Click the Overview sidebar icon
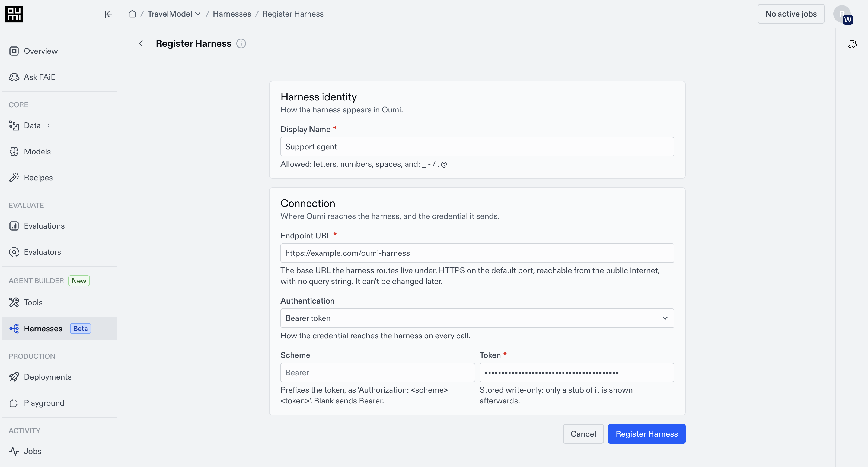The height and width of the screenshot is (467, 868). (14, 51)
